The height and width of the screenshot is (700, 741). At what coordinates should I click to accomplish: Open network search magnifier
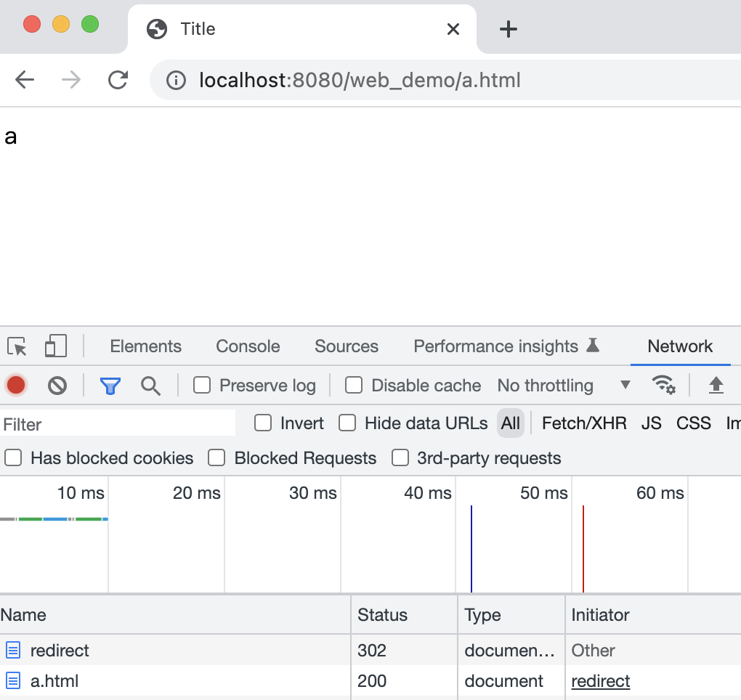tap(150, 386)
